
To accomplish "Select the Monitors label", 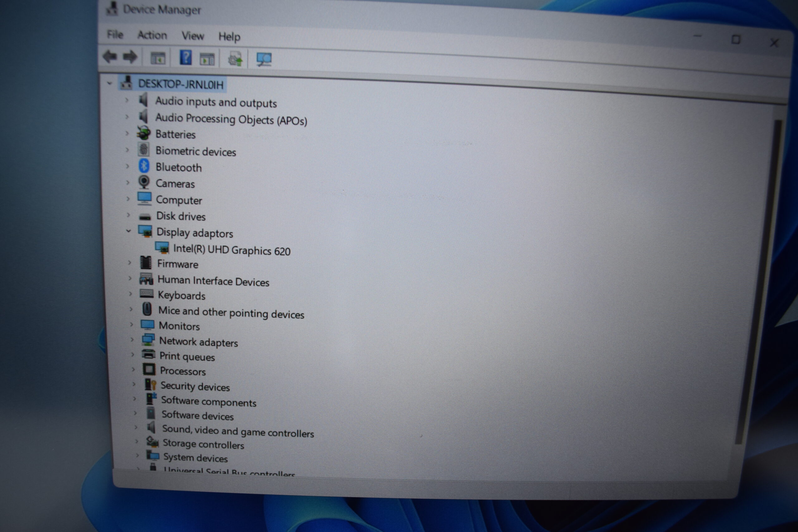I will click(179, 326).
